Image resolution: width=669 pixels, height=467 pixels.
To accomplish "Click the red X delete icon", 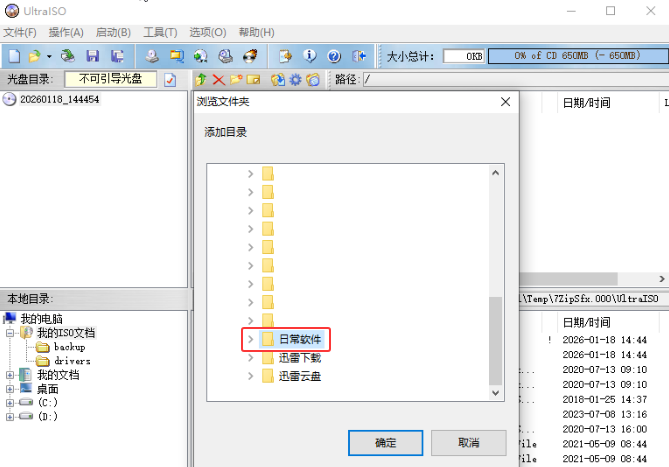I will pyautogui.click(x=219, y=79).
